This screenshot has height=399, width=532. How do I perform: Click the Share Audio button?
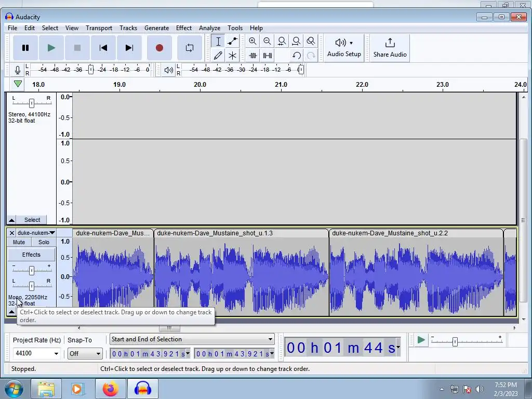390,48
